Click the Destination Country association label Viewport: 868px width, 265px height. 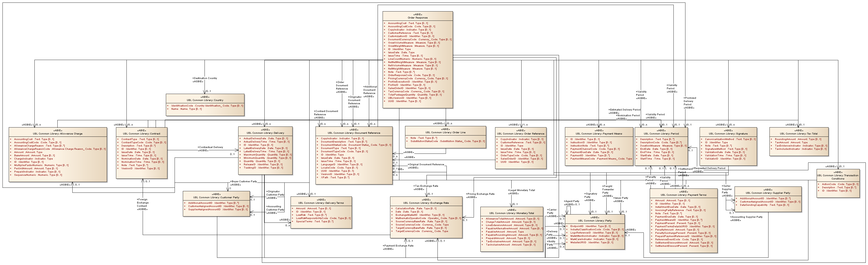[205, 78]
